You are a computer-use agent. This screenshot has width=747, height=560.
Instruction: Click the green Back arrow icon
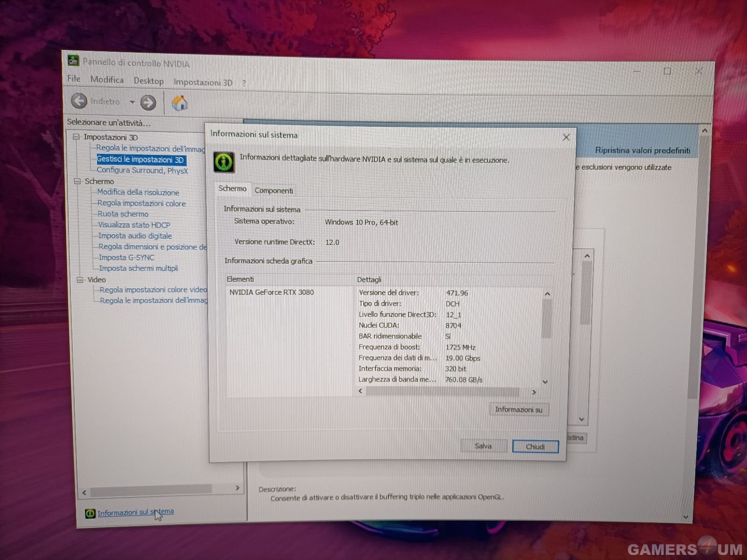click(x=79, y=101)
